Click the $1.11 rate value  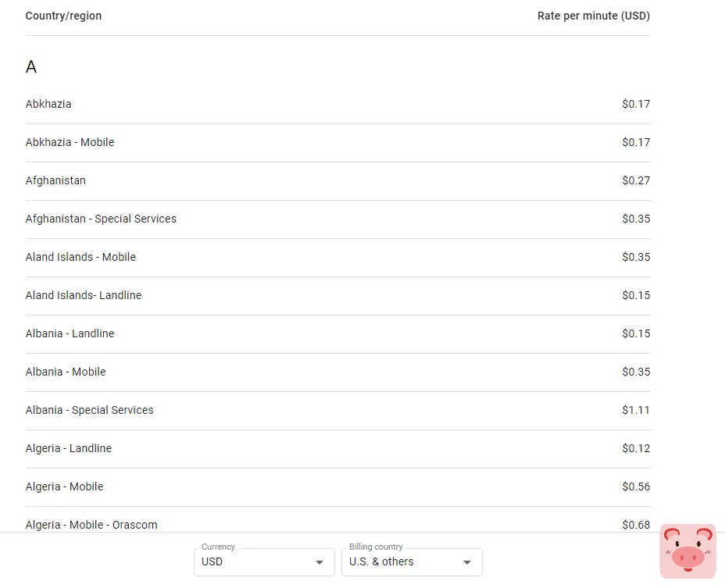636,410
